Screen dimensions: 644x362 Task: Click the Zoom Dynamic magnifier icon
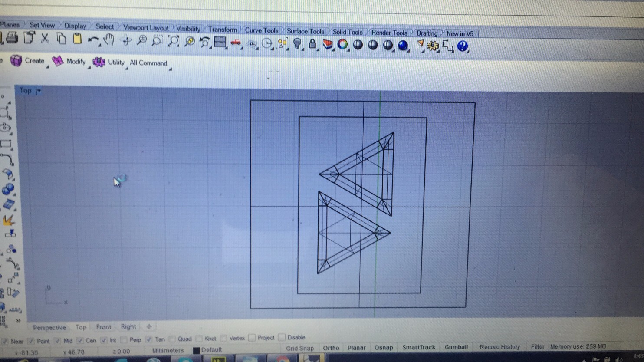(x=141, y=41)
